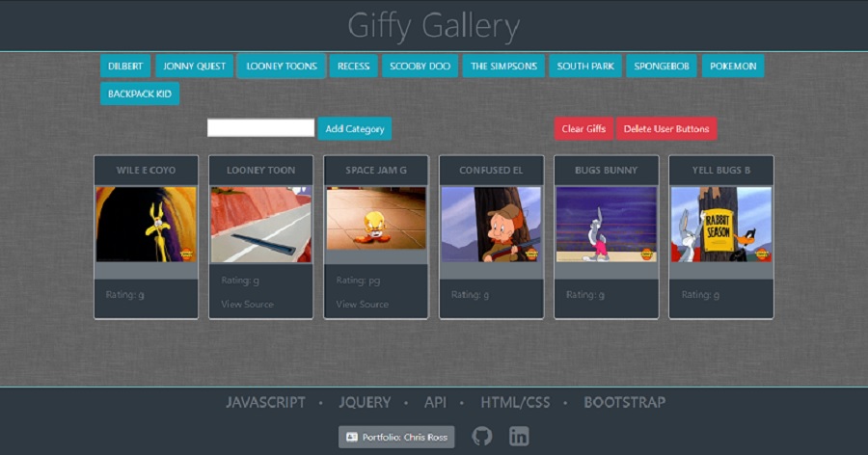This screenshot has height=455, width=868.
Task: Pick the Pokemon category button
Action: (733, 66)
